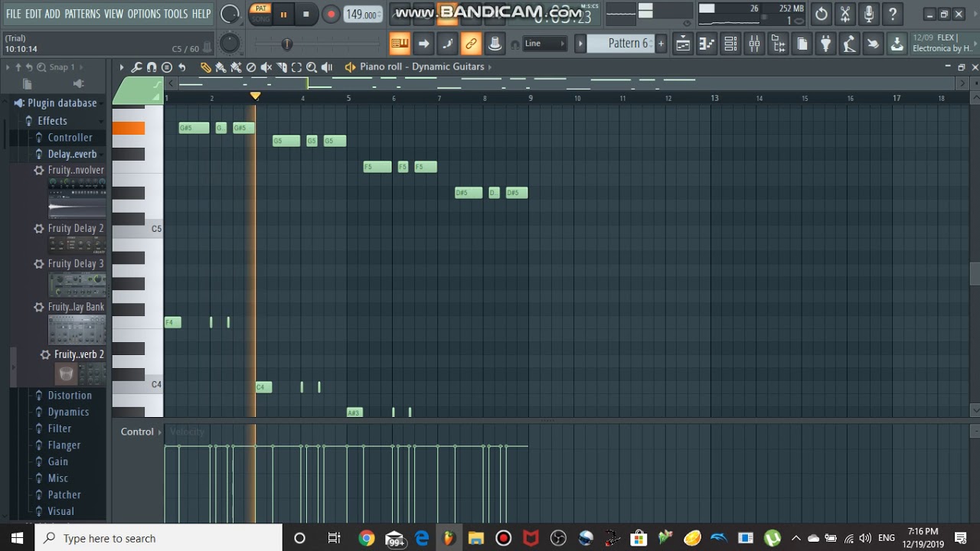Open the PATTERNS menu

coord(82,14)
